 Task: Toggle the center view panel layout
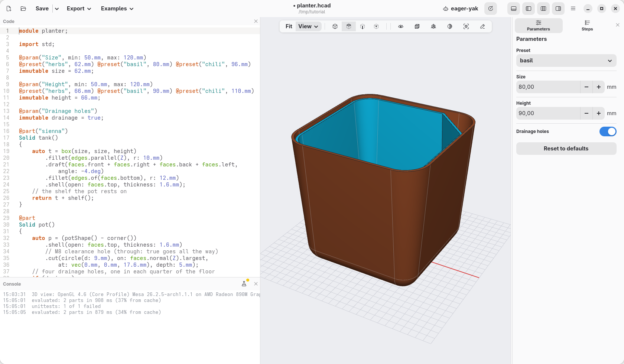tap(543, 9)
